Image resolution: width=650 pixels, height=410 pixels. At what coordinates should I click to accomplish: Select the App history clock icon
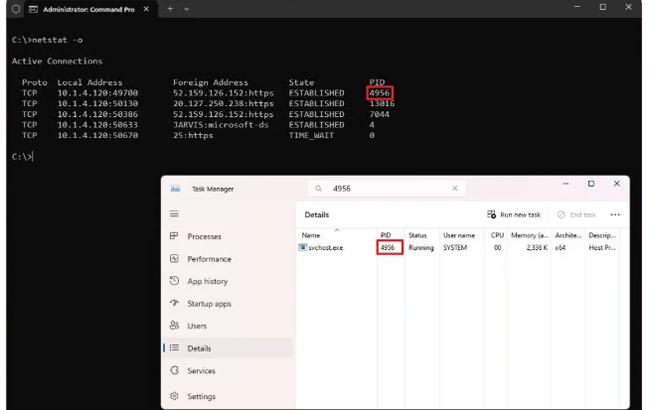coord(174,282)
